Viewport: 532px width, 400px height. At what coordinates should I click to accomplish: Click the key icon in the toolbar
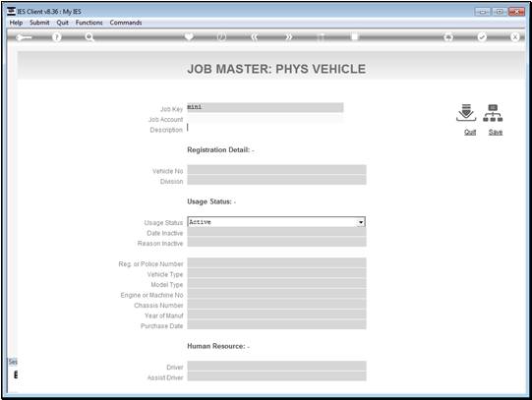(x=24, y=37)
